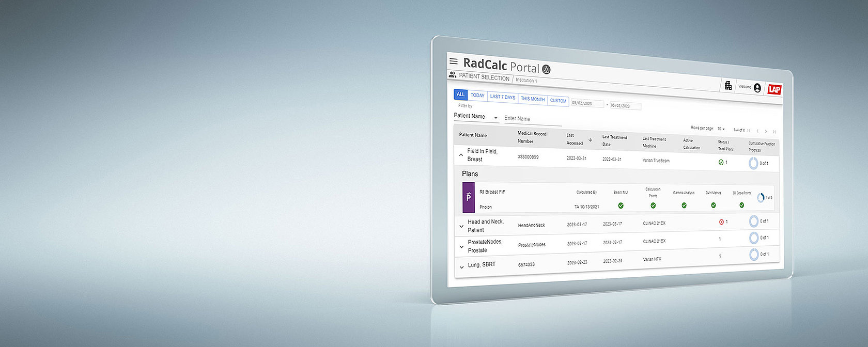Switch to the THIS MONTH filter tab

[532, 99]
